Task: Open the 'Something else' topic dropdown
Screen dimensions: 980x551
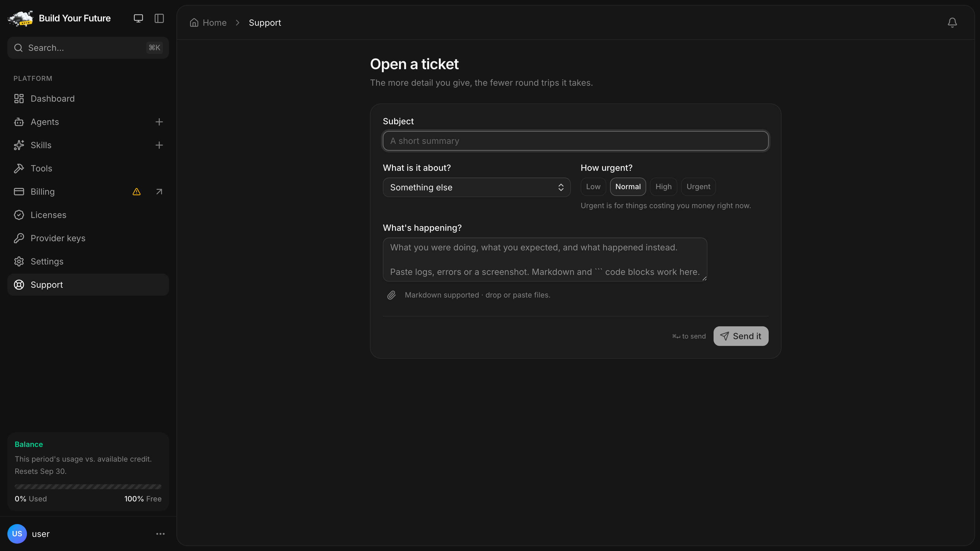Action: tap(476, 187)
